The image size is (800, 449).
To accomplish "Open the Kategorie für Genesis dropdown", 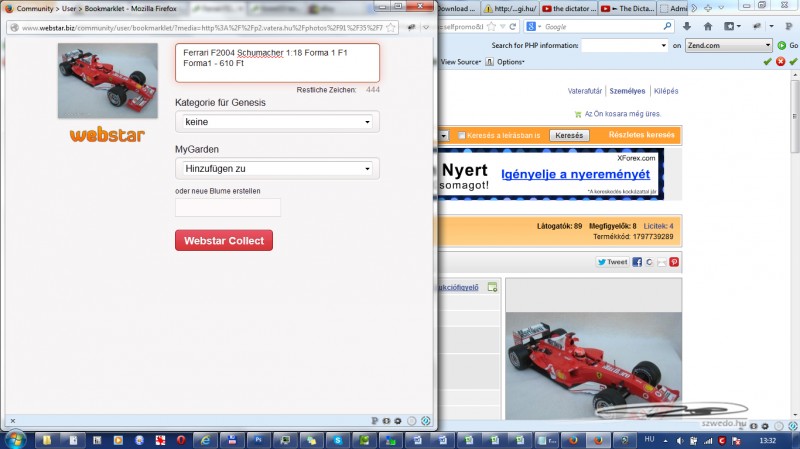I will click(x=277, y=122).
